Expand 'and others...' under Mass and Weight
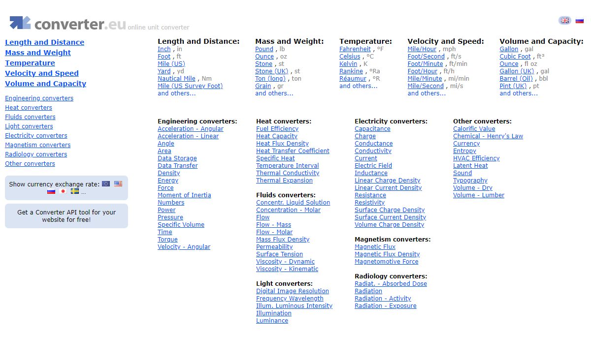Screen dimensions: 591x364 [x=274, y=93]
